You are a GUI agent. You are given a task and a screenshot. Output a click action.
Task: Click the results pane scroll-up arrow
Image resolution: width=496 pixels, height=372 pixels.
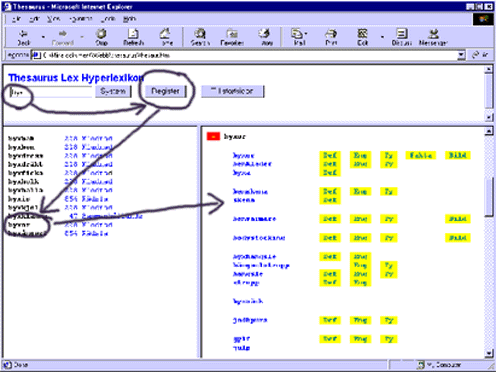click(489, 131)
